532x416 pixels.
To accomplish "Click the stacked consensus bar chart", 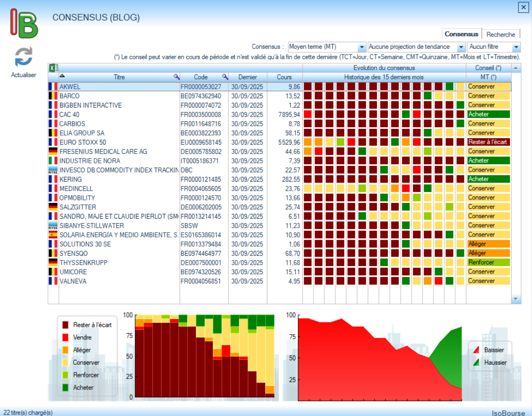I will click(x=205, y=356).
